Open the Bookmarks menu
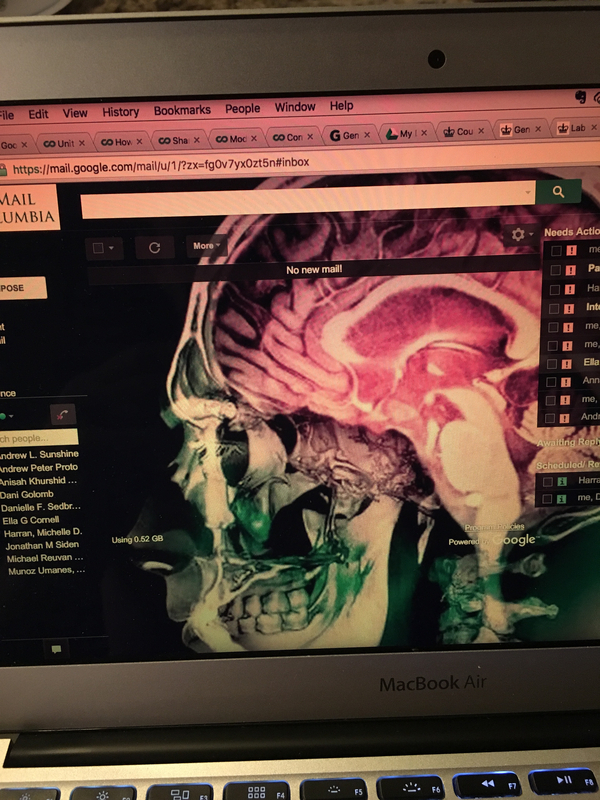This screenshot has height=800, width=600. point(182,110)
